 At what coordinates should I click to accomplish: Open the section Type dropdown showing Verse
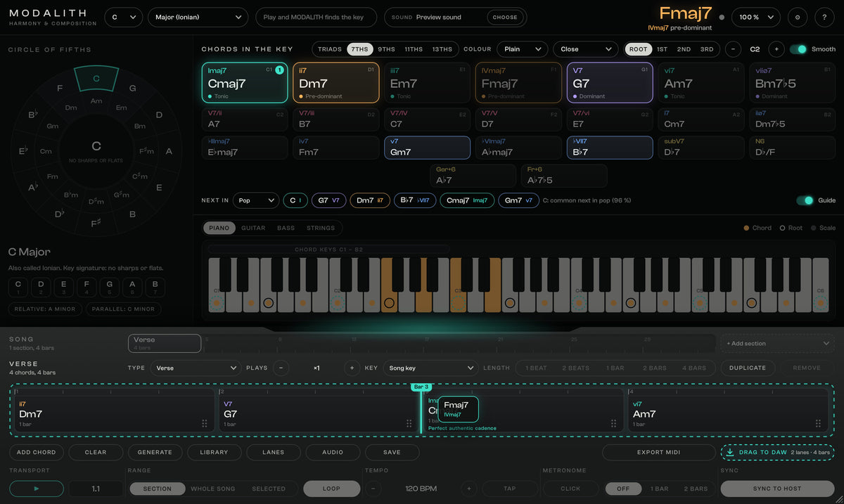(x=196, y=368)
